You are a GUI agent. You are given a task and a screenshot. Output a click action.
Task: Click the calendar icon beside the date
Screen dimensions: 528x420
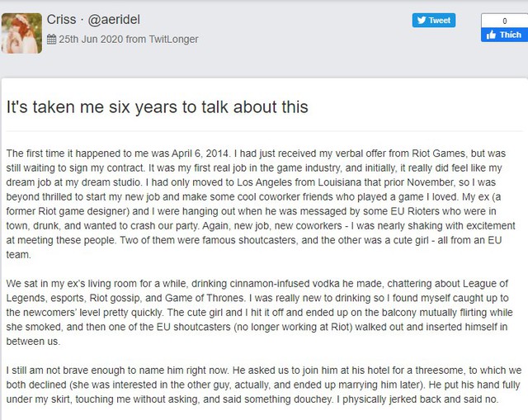pyautogui.click(x=52, y=39)
